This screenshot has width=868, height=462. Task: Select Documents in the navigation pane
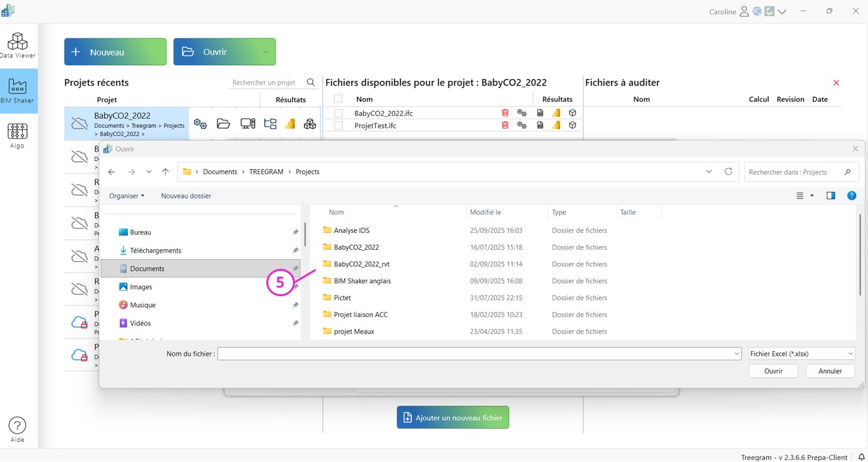(x=147, y=269)
